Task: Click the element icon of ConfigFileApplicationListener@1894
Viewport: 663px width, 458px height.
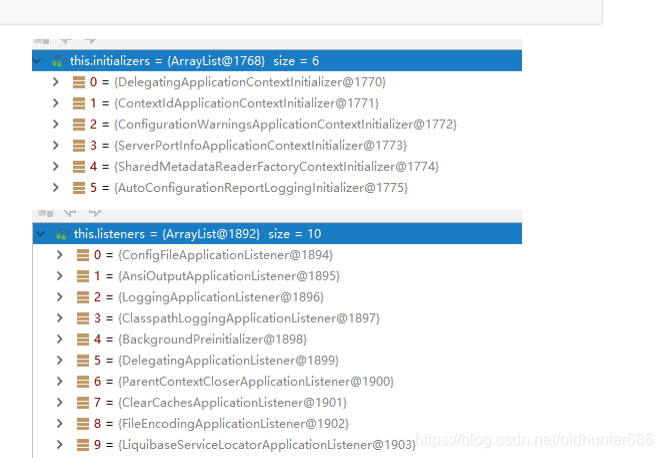Action: pos(83,255)
